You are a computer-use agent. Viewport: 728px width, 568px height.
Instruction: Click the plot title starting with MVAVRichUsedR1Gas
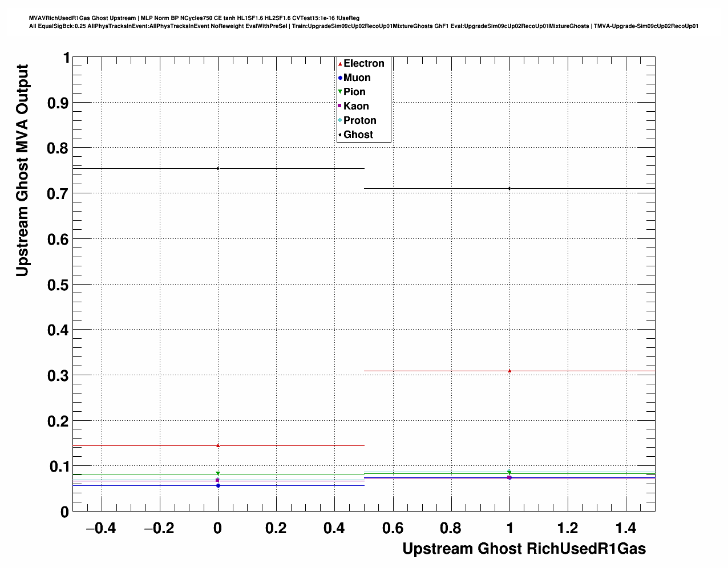click(x=194, y=18)
